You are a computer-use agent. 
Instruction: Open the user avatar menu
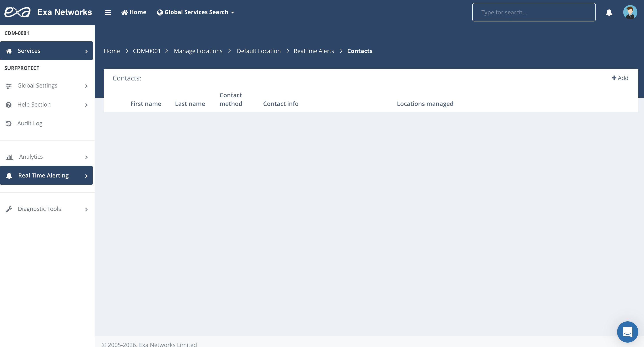click(630, 12)
